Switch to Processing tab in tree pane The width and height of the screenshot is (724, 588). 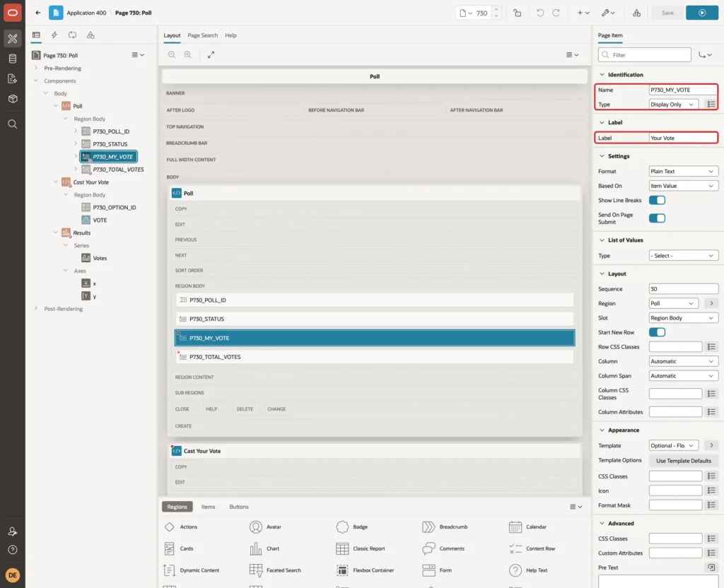tap(72, 35)
